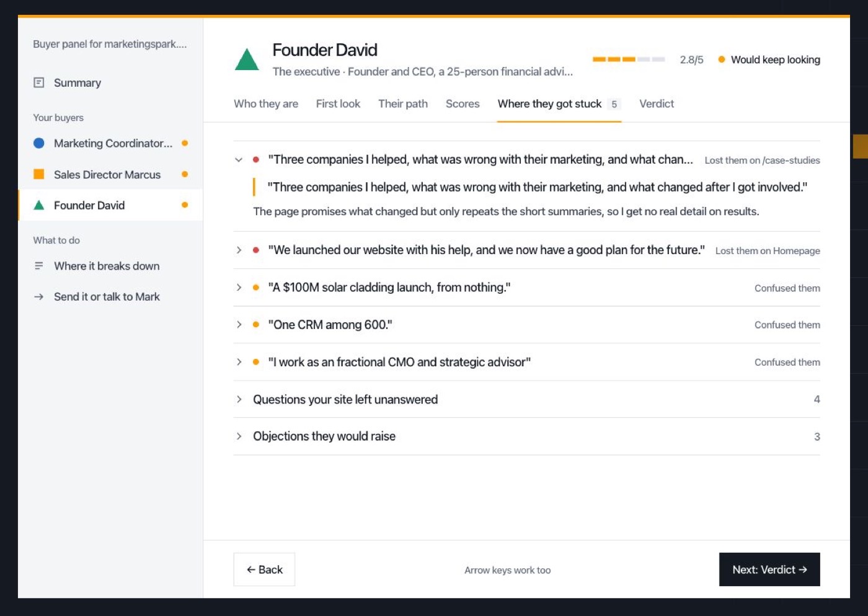Click the green triangle Founder David sidebar icon
Viewport: 868px width, 616px height.
(x=38, y=205)
